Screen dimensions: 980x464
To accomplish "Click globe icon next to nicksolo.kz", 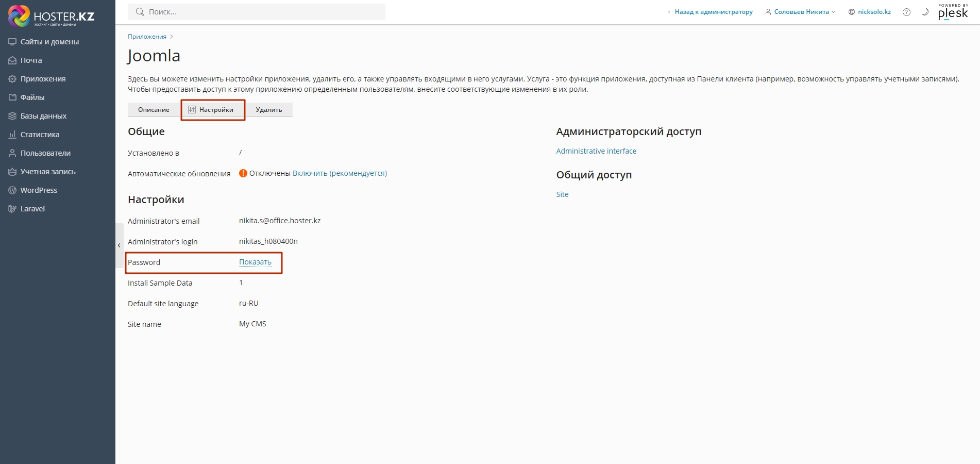I will pos(851,12).
